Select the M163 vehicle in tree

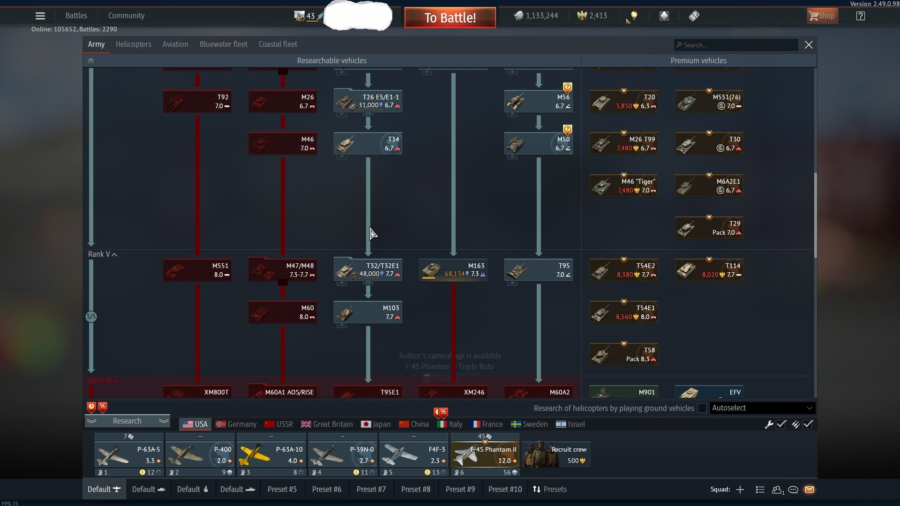point(453,270)
